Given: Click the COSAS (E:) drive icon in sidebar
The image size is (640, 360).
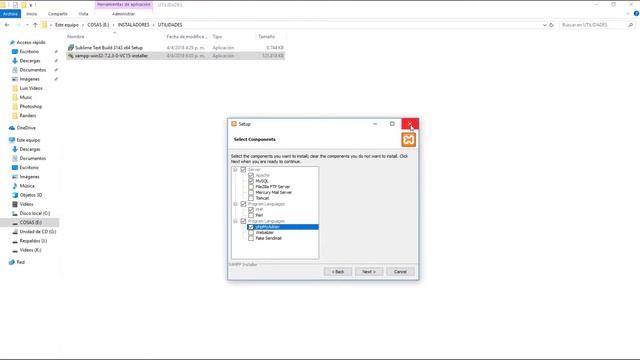Looking at the screenshot, I should click(15, 222).
